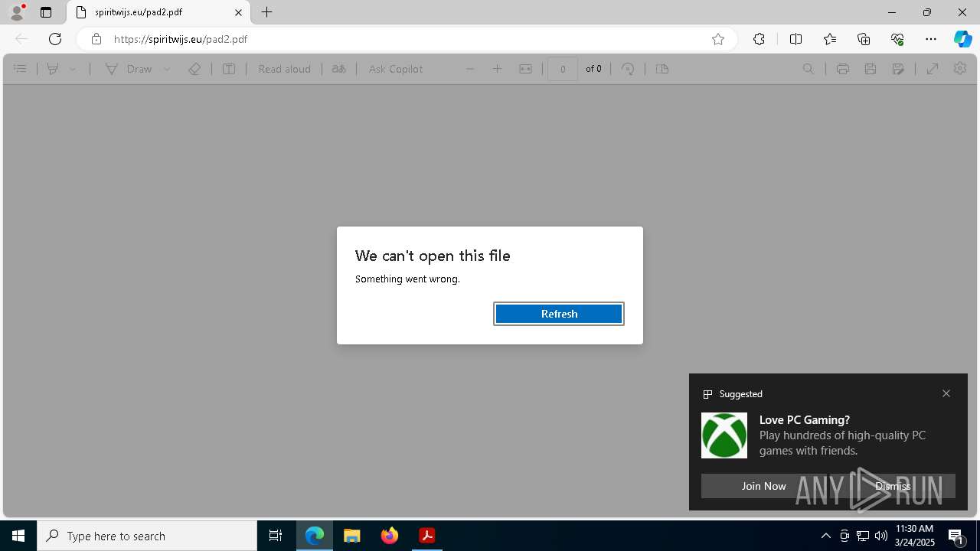Open the Windows notification center

[956, 536]
